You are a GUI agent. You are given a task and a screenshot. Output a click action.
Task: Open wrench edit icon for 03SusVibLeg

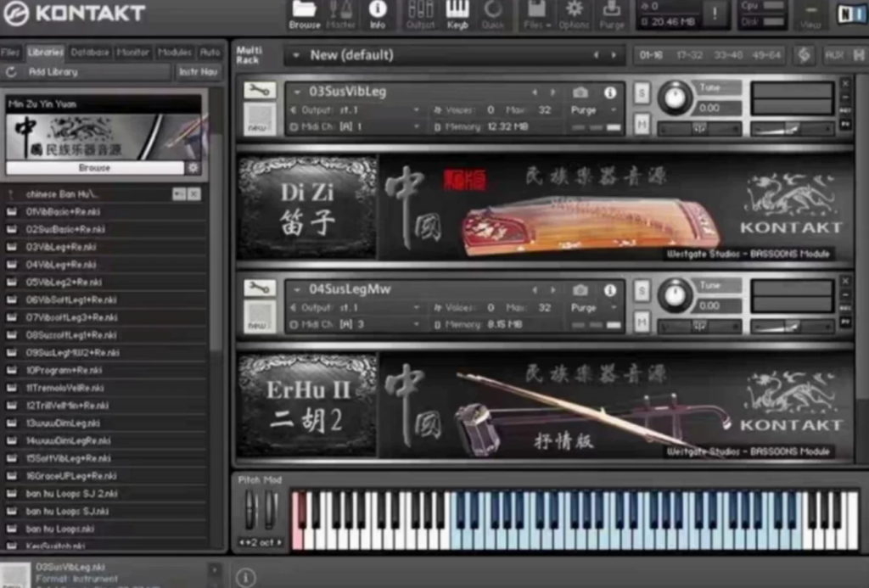(259, 90)
